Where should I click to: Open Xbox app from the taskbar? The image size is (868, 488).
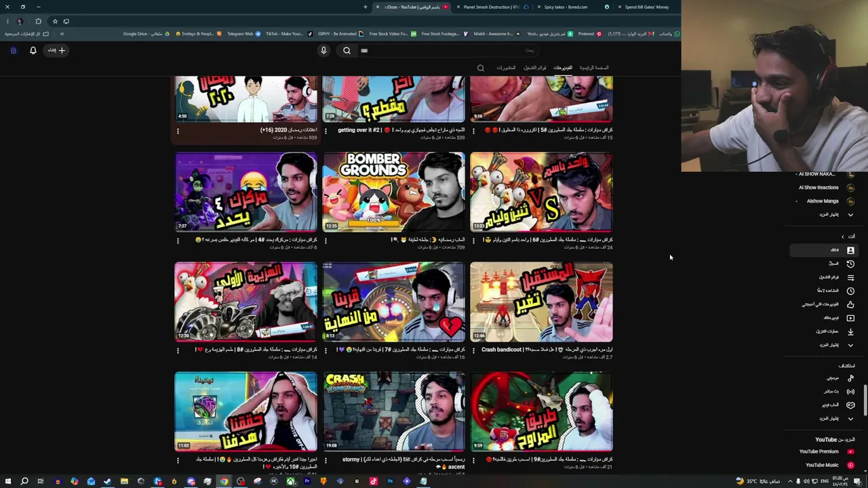(290, 481)
